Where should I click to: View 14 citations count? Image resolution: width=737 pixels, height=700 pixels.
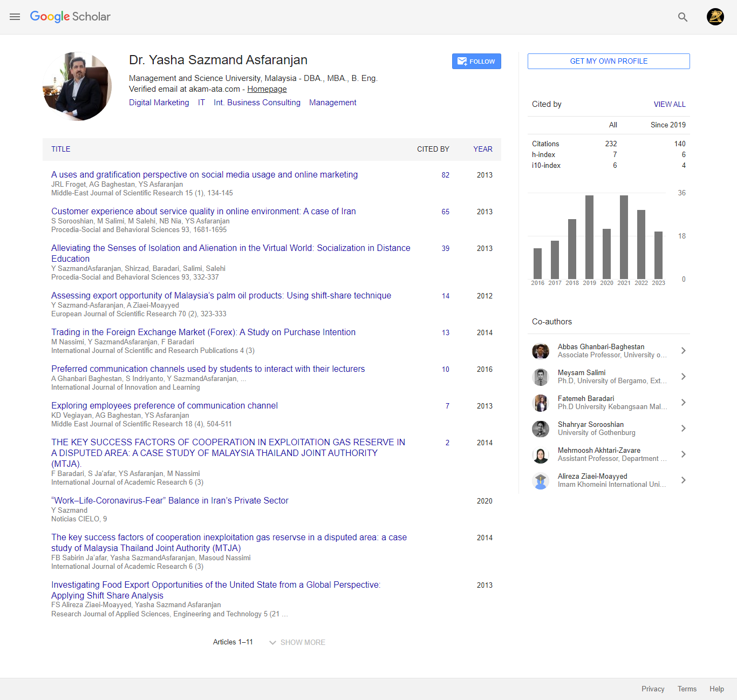(x=446, y=296)
